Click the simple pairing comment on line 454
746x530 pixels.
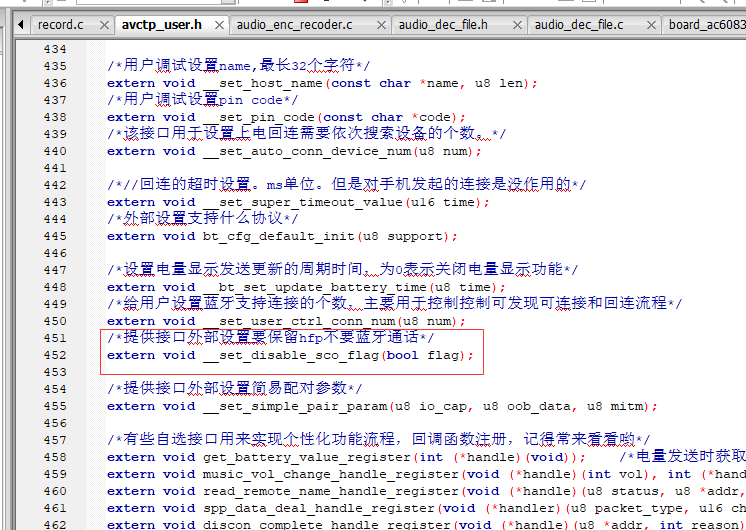pos(235,388)
